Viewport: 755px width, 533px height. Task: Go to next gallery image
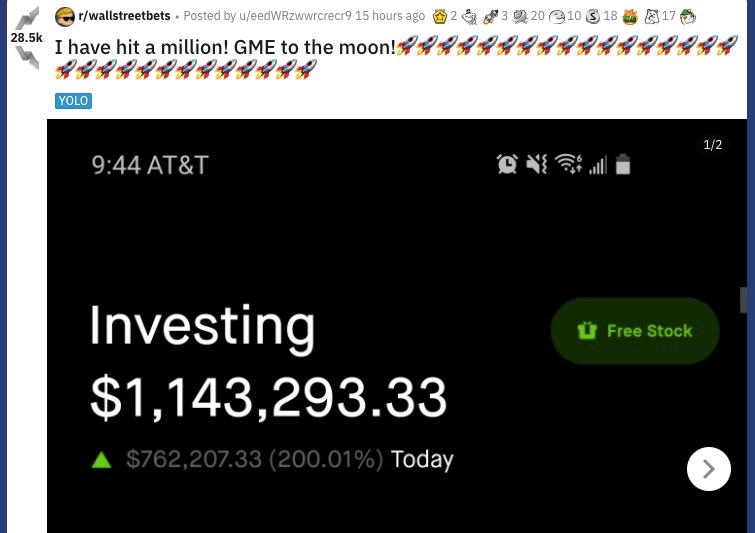tap(708, 469)
